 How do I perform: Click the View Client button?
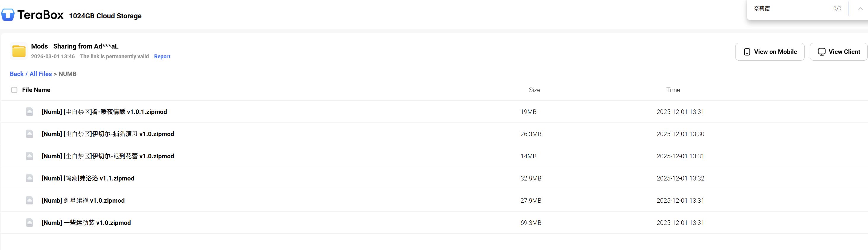[838, 52]
